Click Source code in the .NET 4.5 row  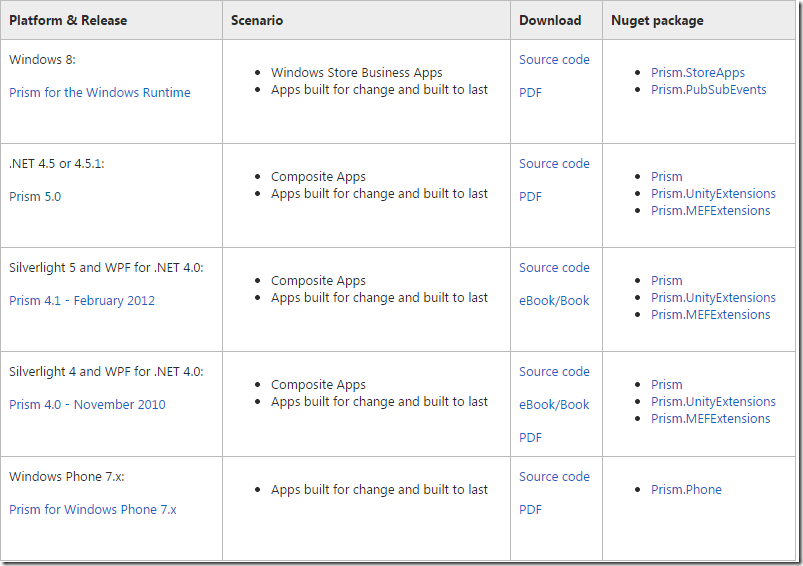click(554, 164)
